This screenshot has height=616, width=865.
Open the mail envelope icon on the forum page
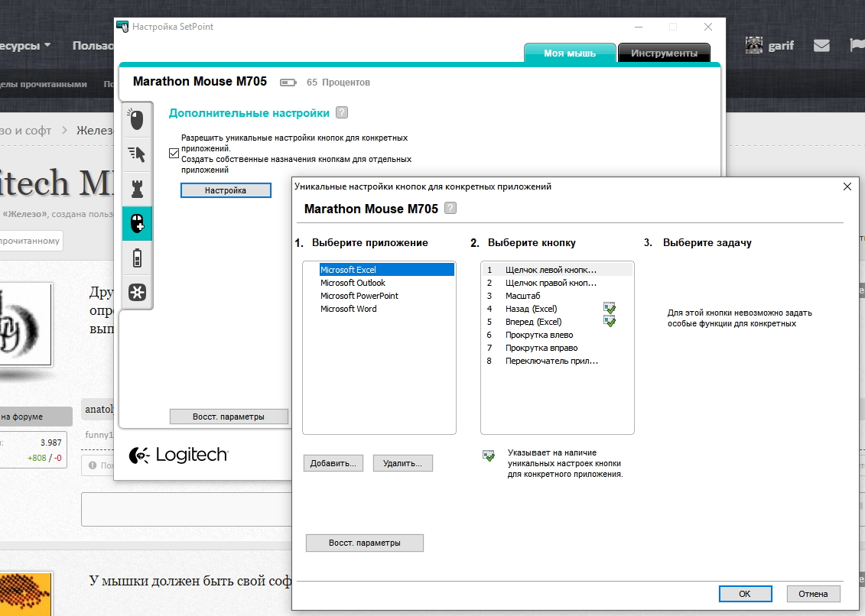(821, 45)
